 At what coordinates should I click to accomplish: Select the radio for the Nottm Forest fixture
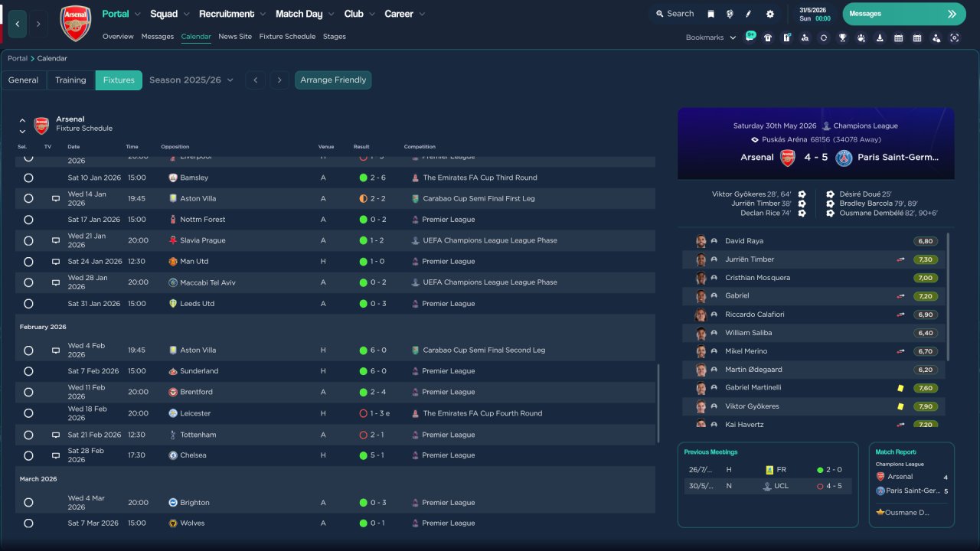pyautogui.click(x=28, y=220)
